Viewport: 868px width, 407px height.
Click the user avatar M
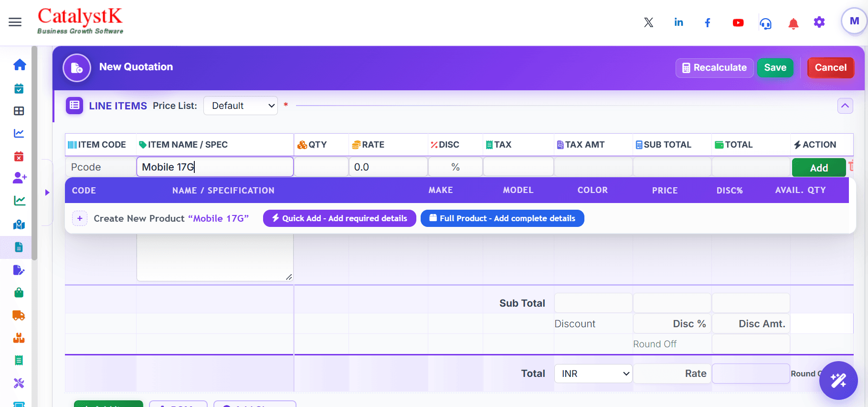(x=854, y=21)
